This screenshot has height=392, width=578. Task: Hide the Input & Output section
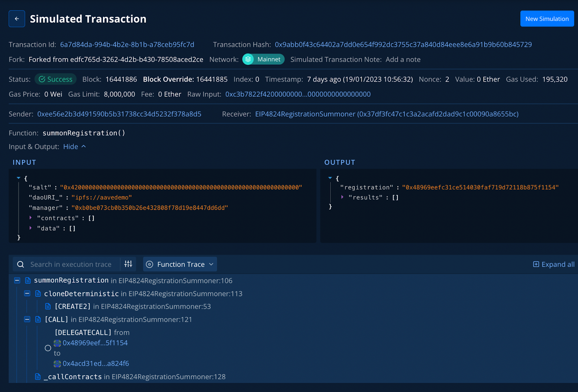74,147
